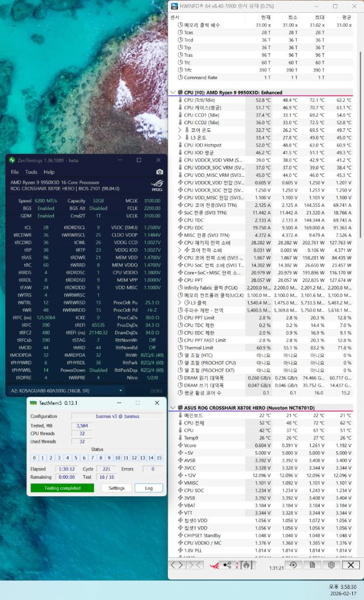Expand the L3 온도 subtree

(180, 138)
